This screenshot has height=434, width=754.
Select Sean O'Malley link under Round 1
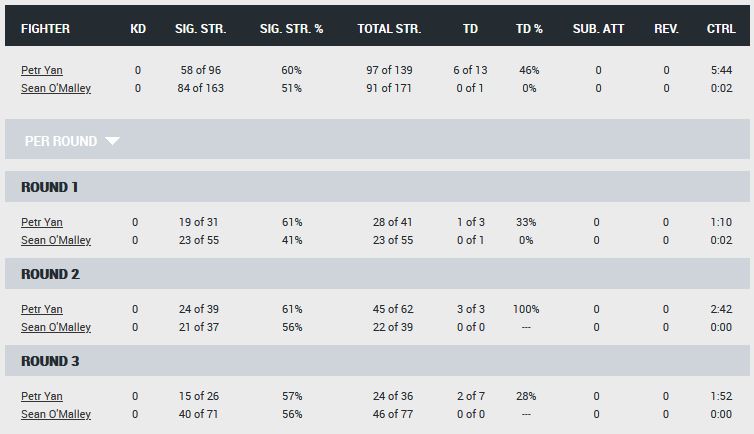click(56, 240)
